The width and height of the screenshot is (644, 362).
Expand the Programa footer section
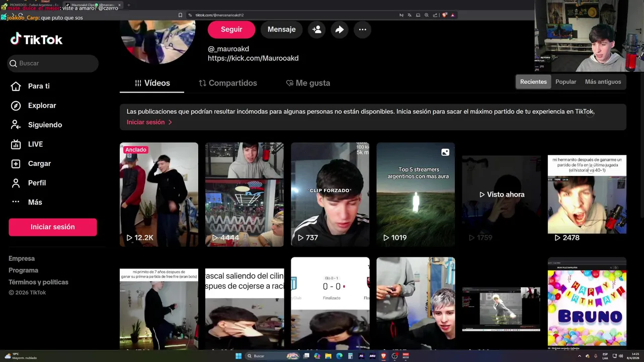[x=23, y=270]
